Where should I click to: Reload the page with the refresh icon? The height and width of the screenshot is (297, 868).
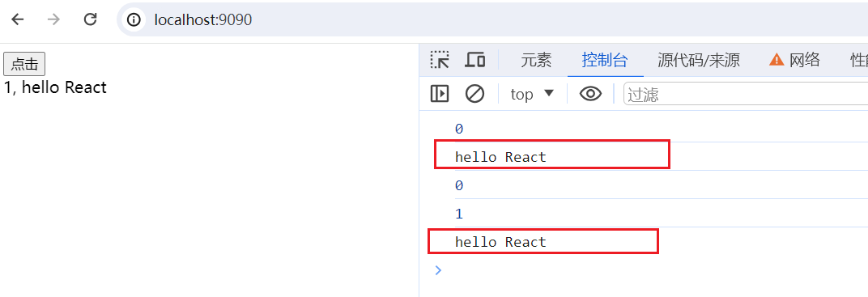[x=90, y=20]
